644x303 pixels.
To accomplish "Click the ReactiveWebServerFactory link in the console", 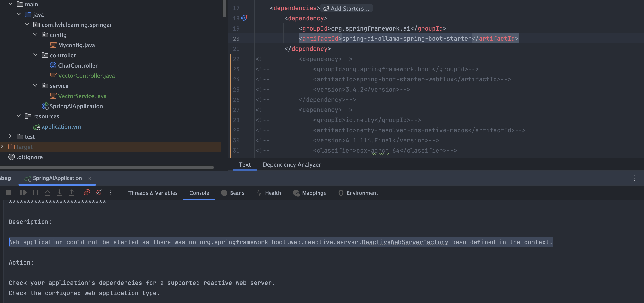I will (405, 242).
